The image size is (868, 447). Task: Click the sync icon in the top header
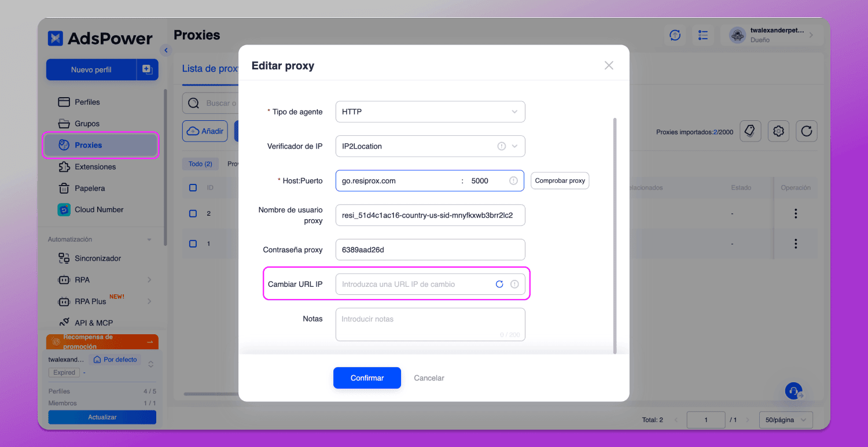point(675,35)
